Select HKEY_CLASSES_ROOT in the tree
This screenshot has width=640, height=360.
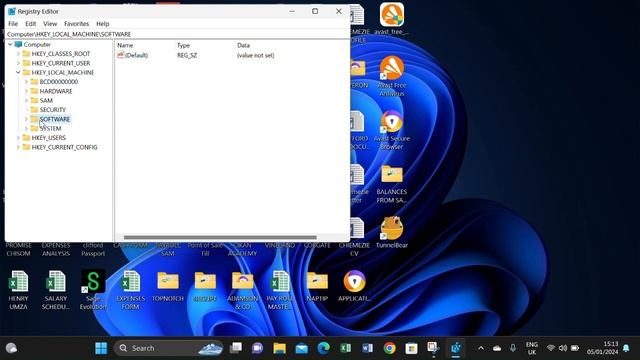point(60,53)
